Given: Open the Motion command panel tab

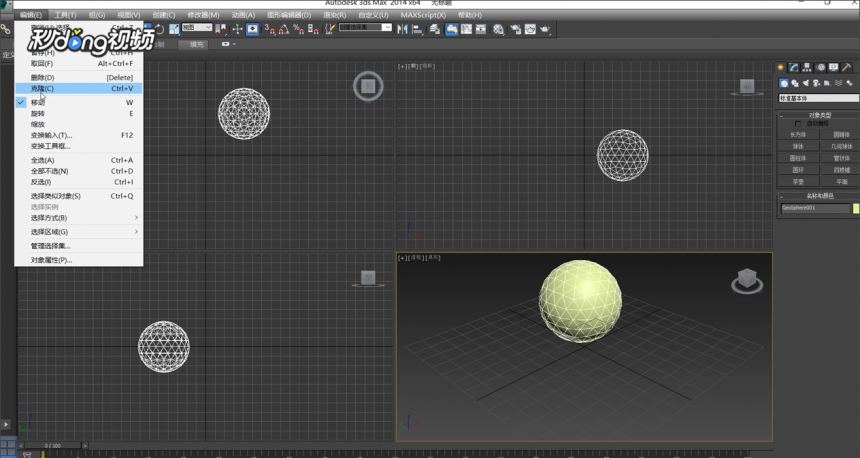Looking at the screenshot, I should (x=821, y=67).
